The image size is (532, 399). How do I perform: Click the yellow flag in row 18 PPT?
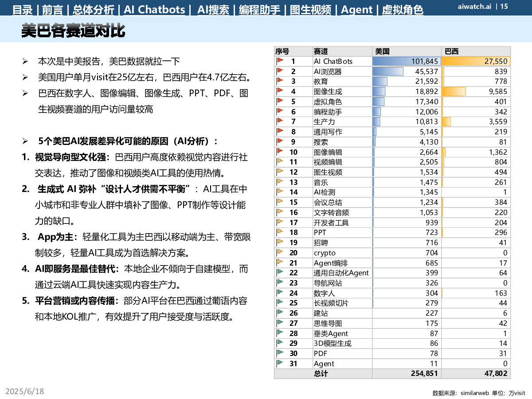(x=280, y=232)
